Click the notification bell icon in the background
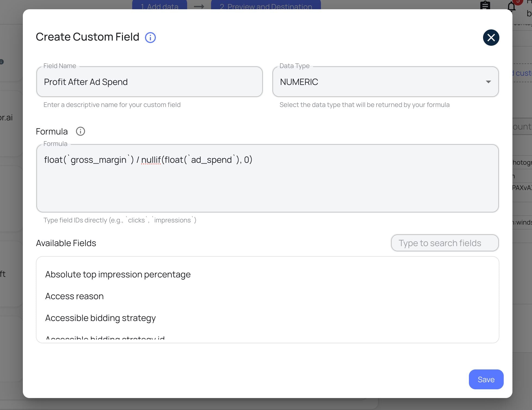 click(x=511, y=6)
